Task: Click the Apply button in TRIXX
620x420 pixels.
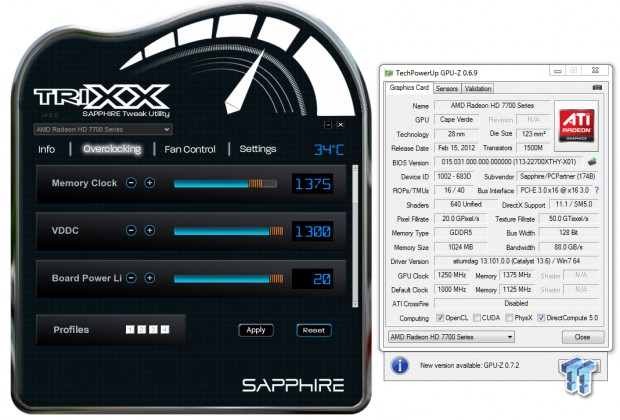Action: [256, 330]
